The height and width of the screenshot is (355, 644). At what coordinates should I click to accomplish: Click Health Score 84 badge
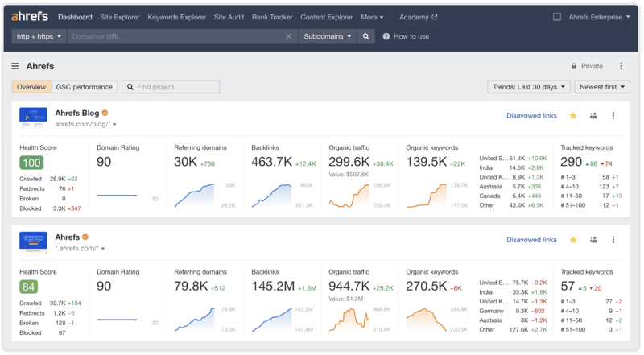click(29, 287)
